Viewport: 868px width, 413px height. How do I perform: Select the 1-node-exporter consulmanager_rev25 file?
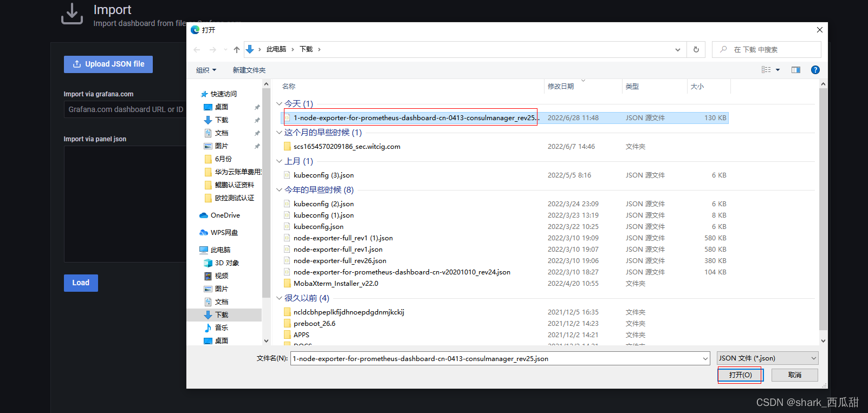[x=506, y=117]
